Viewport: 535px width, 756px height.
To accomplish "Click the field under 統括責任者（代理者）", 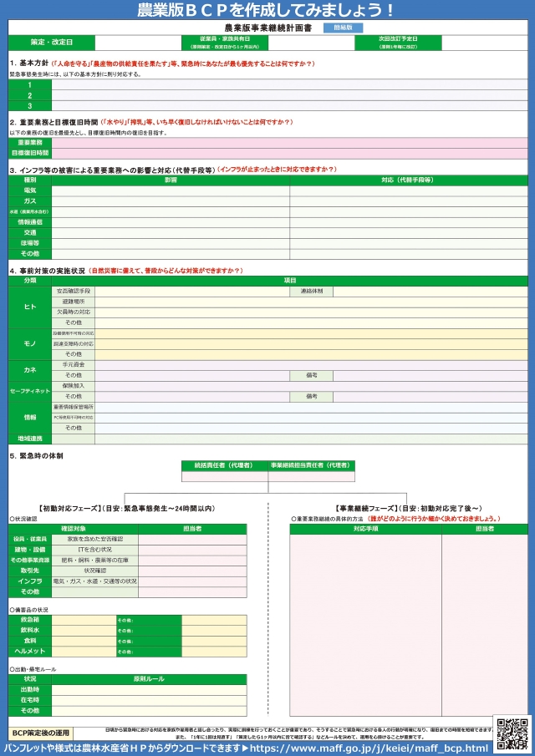I will click(225, 476).
